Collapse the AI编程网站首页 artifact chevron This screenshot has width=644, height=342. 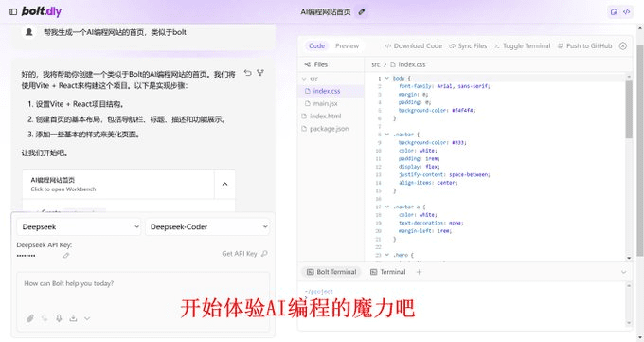click(224, 184)
